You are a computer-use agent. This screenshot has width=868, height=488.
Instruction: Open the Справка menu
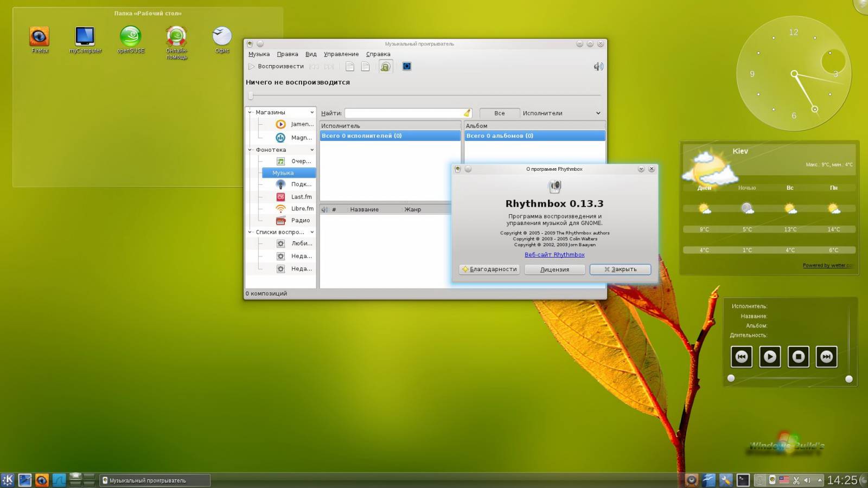pyautogui.click(x=378, y=54)
